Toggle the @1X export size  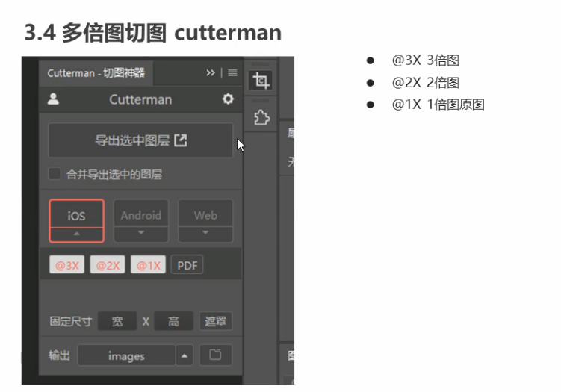click(x=148, y=264)
